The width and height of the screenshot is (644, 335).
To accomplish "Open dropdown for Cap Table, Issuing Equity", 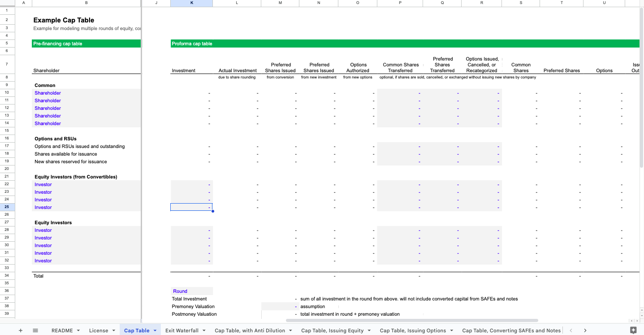I will 369,331.
